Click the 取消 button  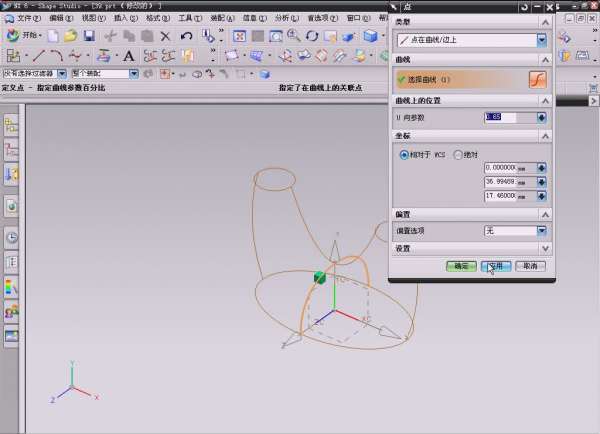(x=530, y=266)
